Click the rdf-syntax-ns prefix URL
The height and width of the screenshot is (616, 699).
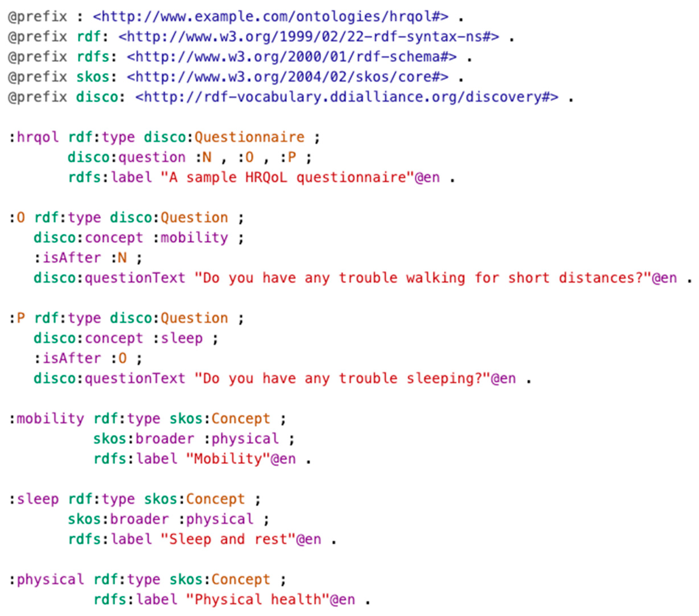click(x=308, y=37)
